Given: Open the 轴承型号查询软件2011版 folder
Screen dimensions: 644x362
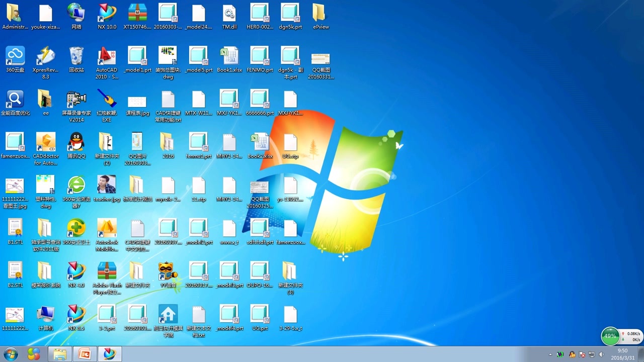Looking at the screenshot, I should [45, 235].
